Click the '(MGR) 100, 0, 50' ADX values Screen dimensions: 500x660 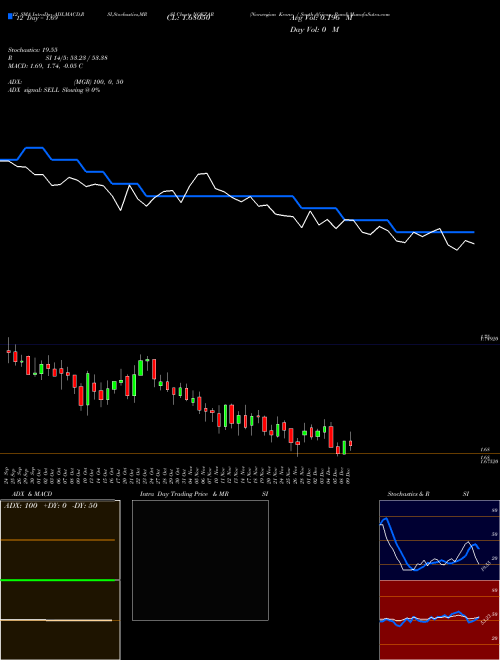(x=98, y=82)
